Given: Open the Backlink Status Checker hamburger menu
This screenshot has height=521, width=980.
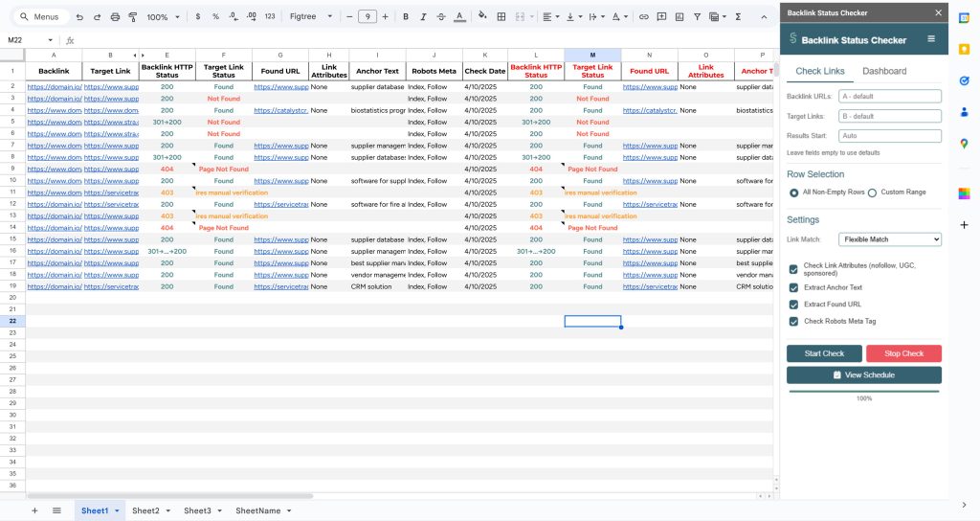Looking at the screenshot, I should coord(930,39).
